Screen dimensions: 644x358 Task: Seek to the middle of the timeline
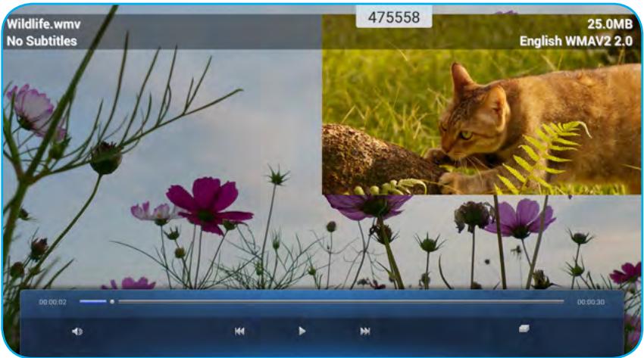pyautogui.click(x=321, y=301)
